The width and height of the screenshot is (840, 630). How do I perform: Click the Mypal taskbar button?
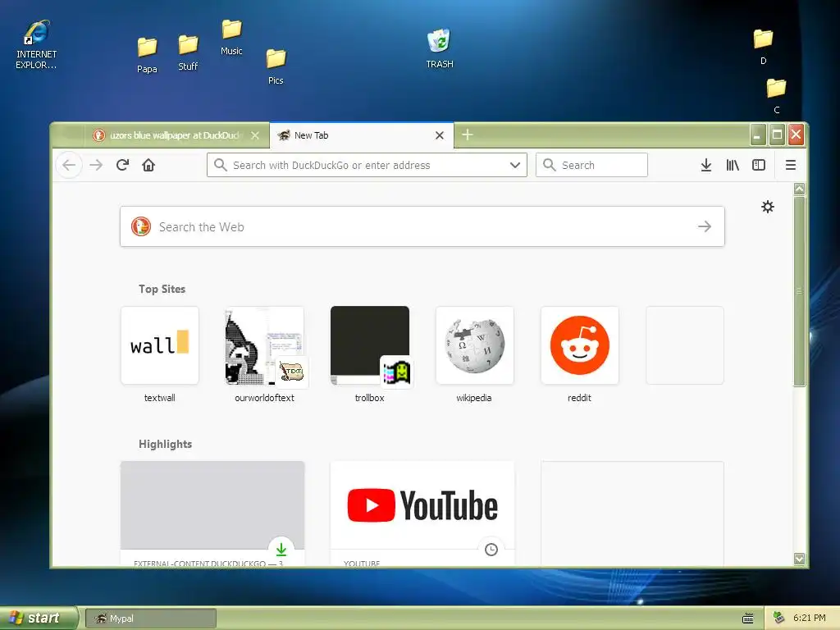coord(151,619)
